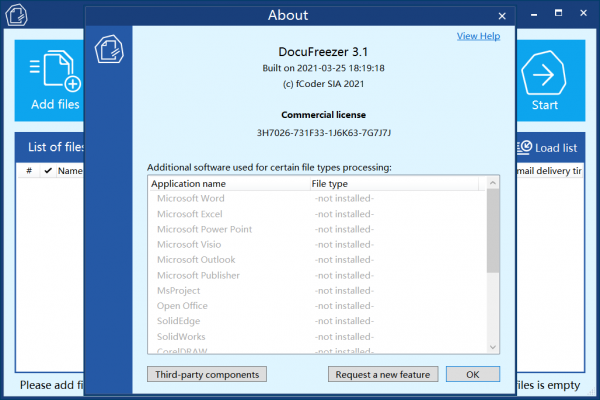Image resolution: width=600 pixels, height=400 pixels.
Task: Click the Start arrow icon in main window
Action: pyautogui.click(x=544, y=73)
